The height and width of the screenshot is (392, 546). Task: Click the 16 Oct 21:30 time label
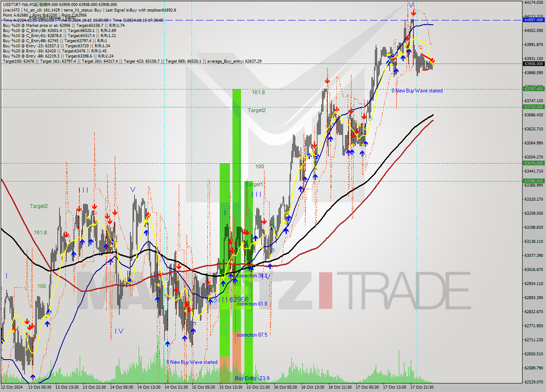click(340, 387)
